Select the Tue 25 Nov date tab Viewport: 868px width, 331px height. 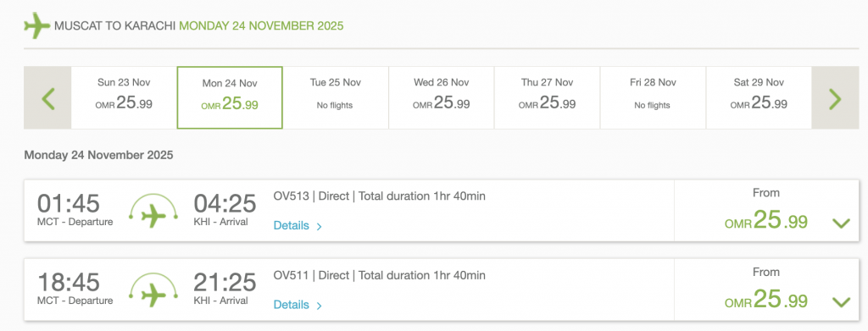[x=336, y=98]
